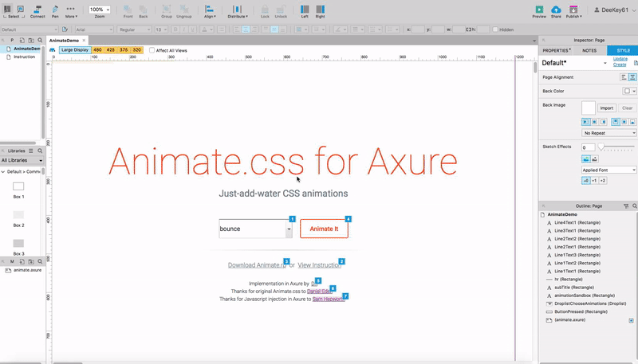The height and width of the screenshot is (364, 638).
Task: Select contained selection mode icon
Action: (21, 9)
